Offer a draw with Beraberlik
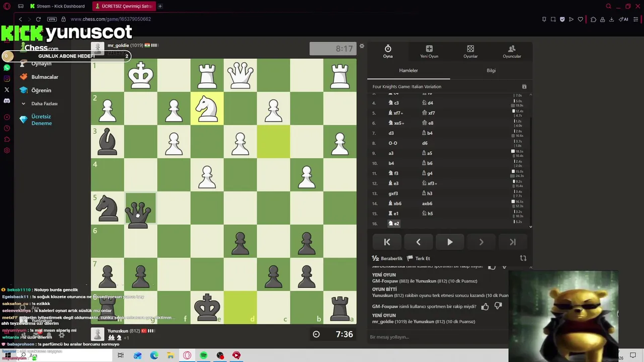Image resolution: width=644 pixels, height=362 pixels. click(x=387, y=258)
